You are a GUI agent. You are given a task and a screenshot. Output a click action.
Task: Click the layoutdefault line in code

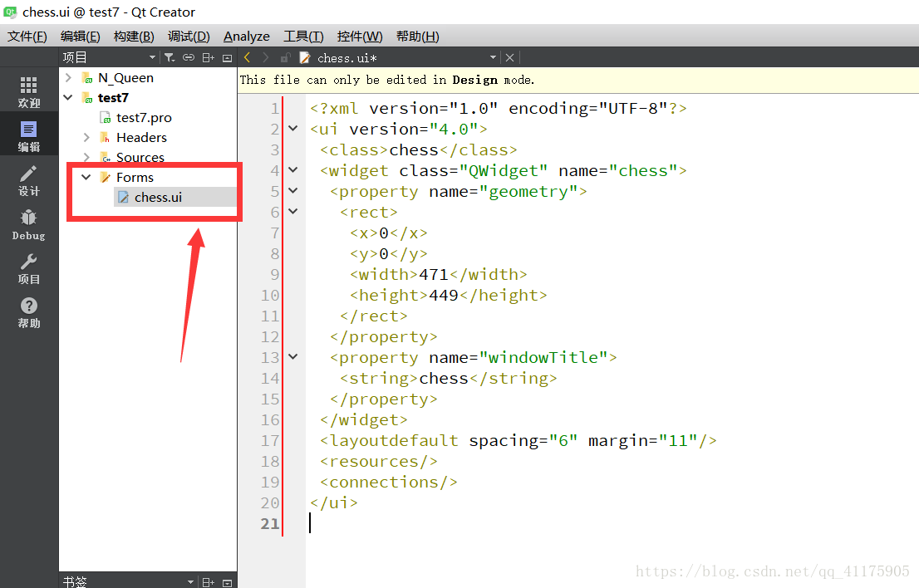tap(518, 440)
